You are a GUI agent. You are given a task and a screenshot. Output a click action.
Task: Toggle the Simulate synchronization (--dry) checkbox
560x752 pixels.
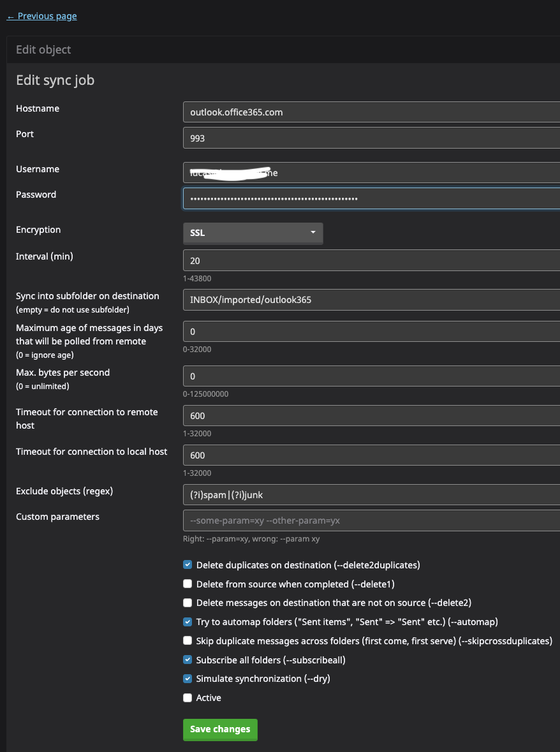coord(188,679)
